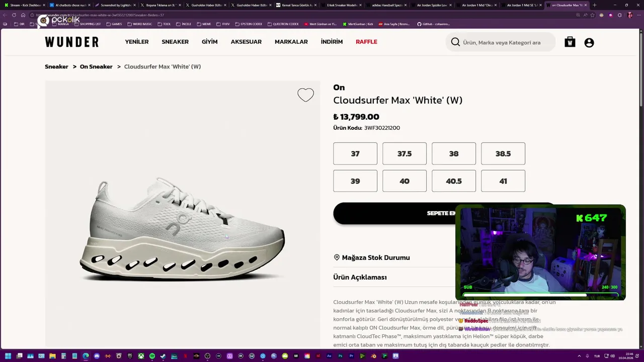This screenshot has height=362, width=644.
Task: Click Microsoft Edge icon in taskbar
Action: (85, 356)
